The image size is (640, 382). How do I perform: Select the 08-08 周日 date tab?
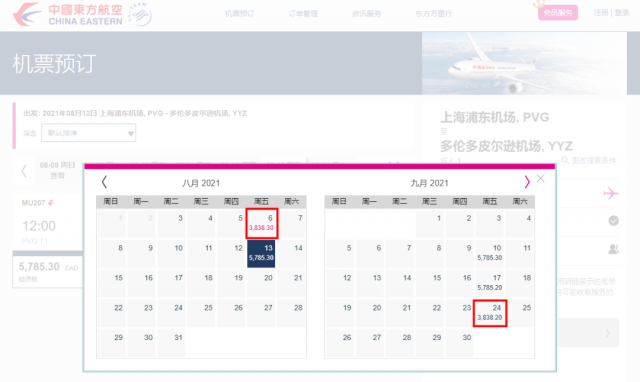pyautogui.click(x=57, y=171)
